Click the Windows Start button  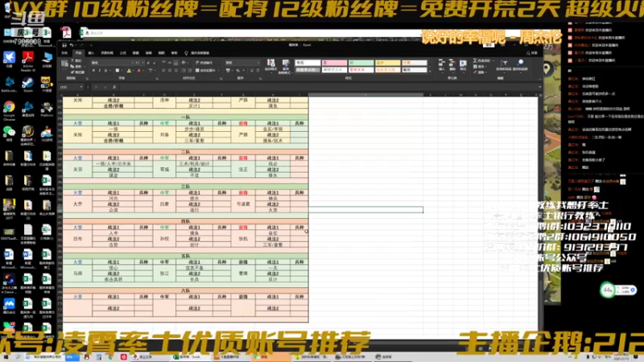(x=6, y=357)
